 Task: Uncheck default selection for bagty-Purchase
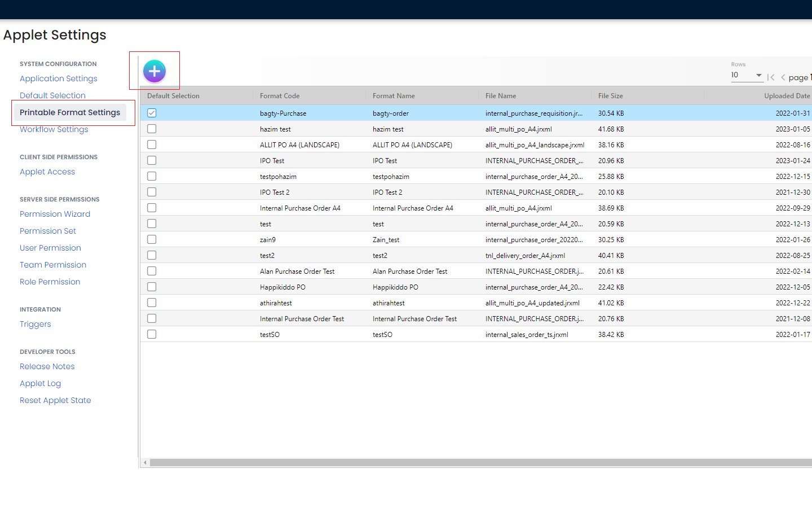pos(152,113)
